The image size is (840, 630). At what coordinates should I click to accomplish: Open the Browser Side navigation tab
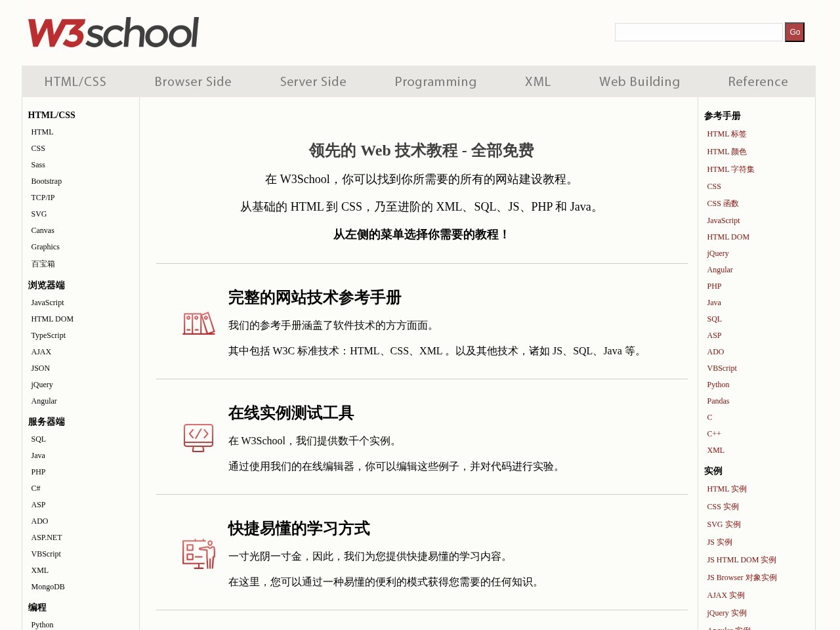click(193, 81)
